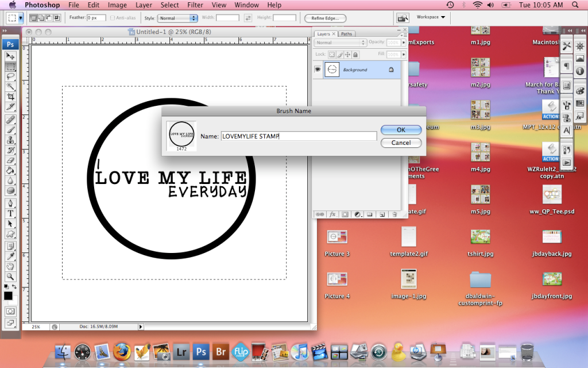This screenshot has width=588, height=368.
Task: Open the Filter menu
Action: [195, 5]
